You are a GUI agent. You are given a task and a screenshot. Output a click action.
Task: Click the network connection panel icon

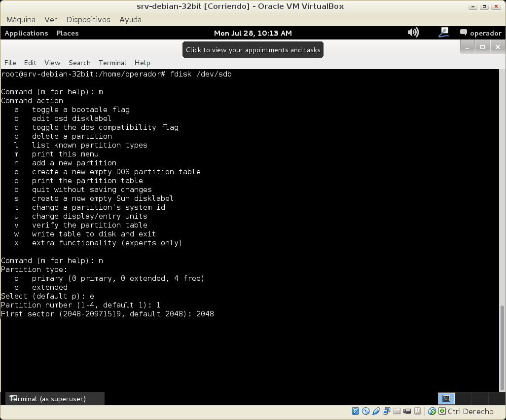pos(443,33)
